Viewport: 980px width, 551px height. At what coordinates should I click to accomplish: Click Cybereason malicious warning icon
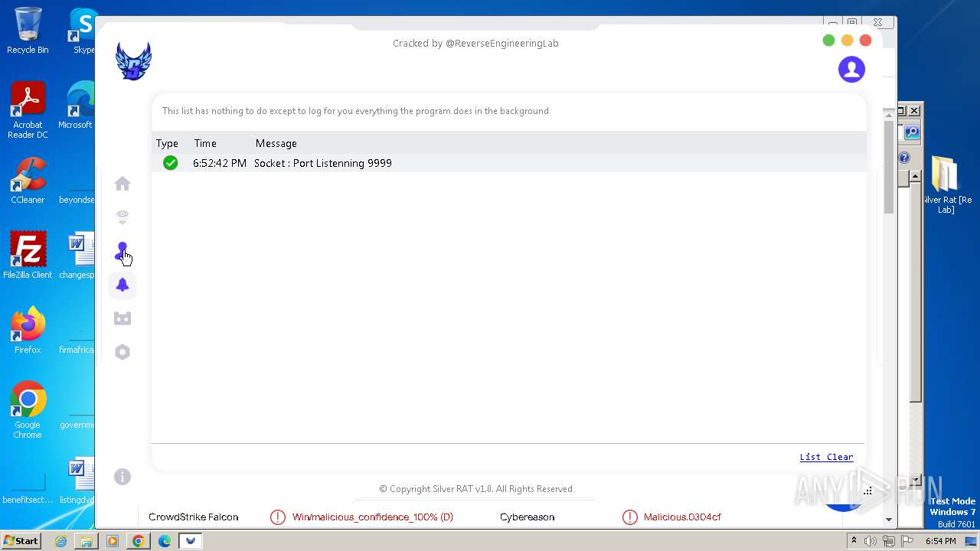pos(629,517)
